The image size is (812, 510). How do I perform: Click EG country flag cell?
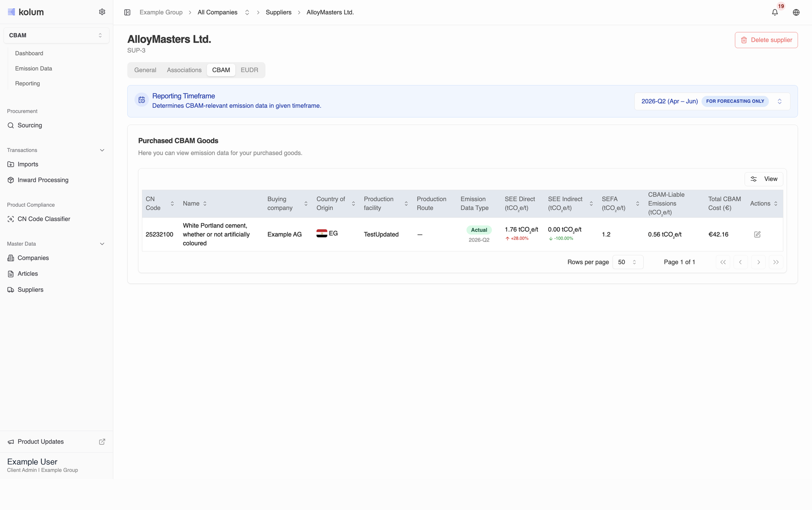(x=327, y=233)
